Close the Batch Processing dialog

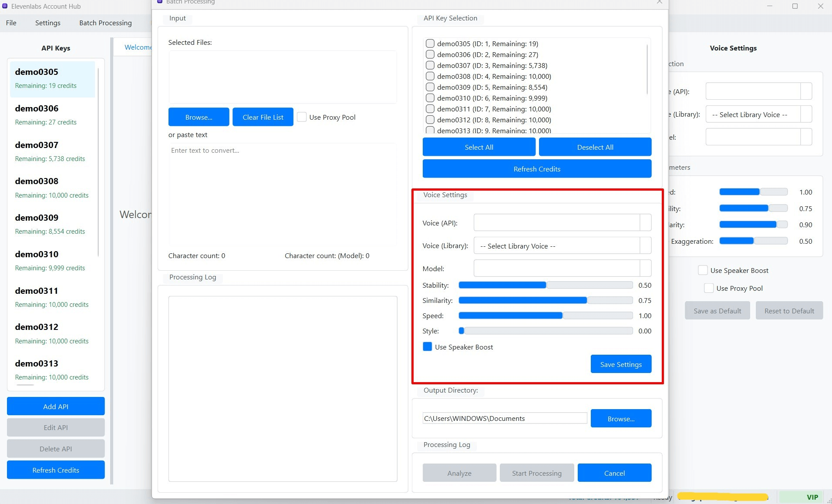click(660, 2)
